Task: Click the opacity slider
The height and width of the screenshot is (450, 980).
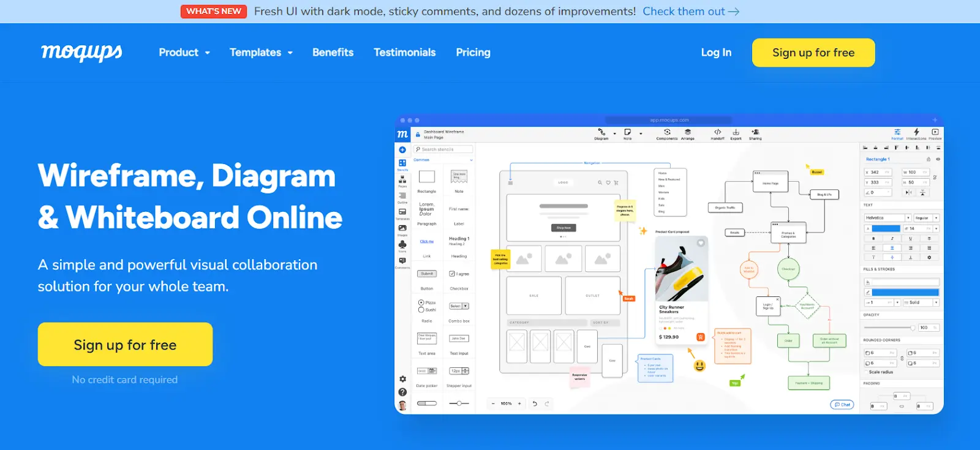Action: (890, 328)
